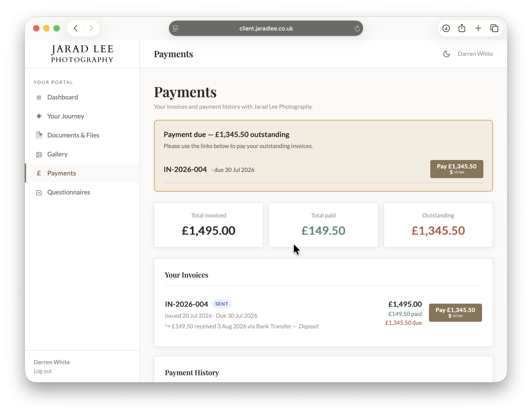The height and width of the screenshot is (415, 532).
Task: Go back using the browser back arrow
Action: tap(76, 28)
